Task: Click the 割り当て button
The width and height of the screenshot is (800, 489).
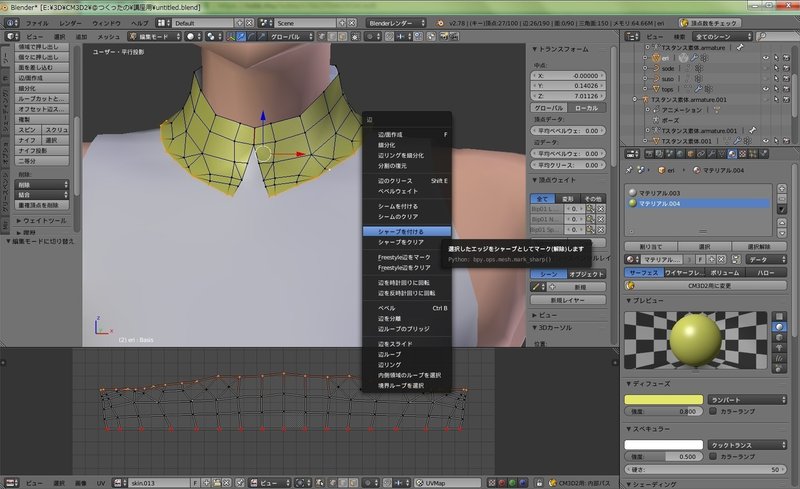Action: (651, 247)
